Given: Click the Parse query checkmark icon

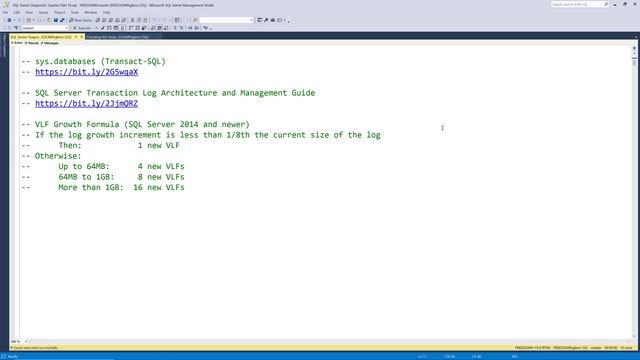Looking at the screenshot, I should (103, 28).
